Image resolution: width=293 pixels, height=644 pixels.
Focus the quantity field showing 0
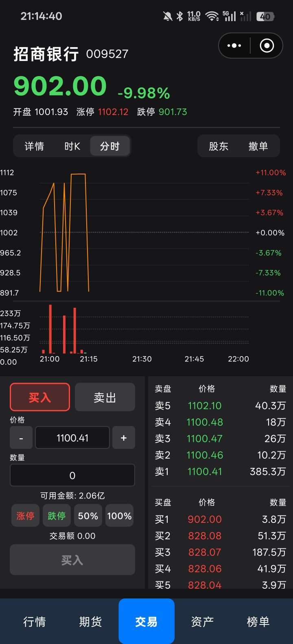point(72,475)
